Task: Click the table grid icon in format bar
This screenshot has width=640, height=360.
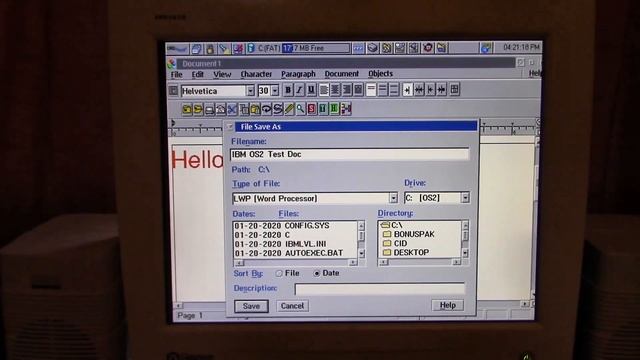Action: [455, 89]
